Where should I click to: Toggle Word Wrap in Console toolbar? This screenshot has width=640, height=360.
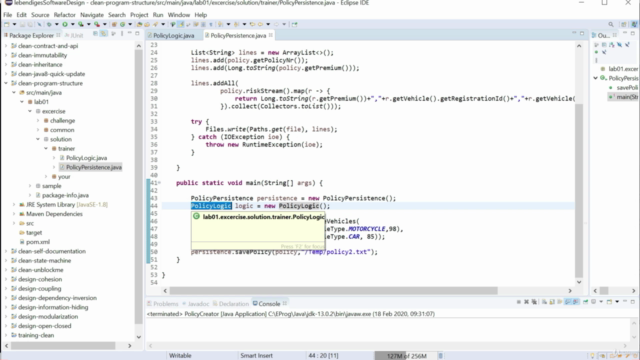click(x=560, y=302)
